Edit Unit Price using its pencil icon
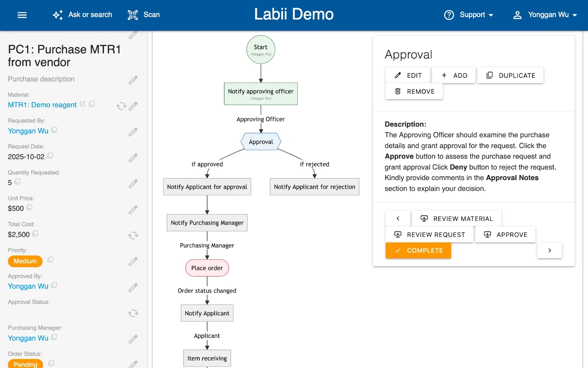The height and width of the screenshot is (368, 588). click(x=133, y=210)
